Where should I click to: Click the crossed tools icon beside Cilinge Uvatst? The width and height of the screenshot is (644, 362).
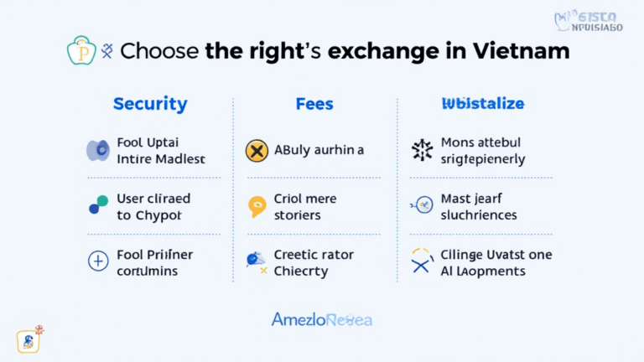(422, 261)
